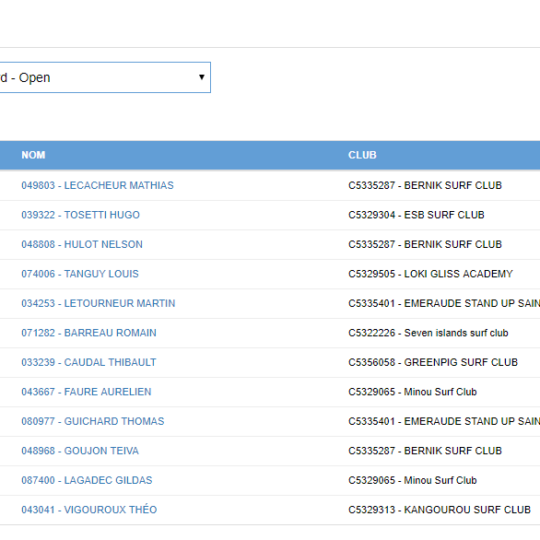The width and height of the screenshot is (540, 540).
Task: Click the NOM column header
Action: click(33, 155)
